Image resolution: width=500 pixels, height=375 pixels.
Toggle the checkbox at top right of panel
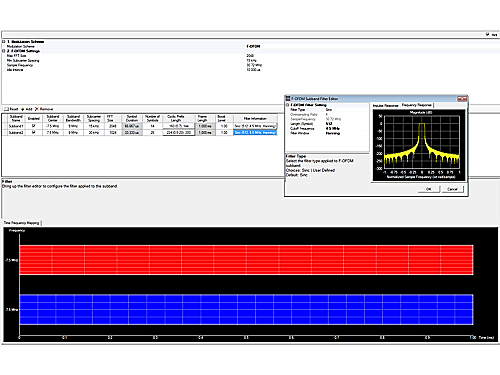click(488, 34)
